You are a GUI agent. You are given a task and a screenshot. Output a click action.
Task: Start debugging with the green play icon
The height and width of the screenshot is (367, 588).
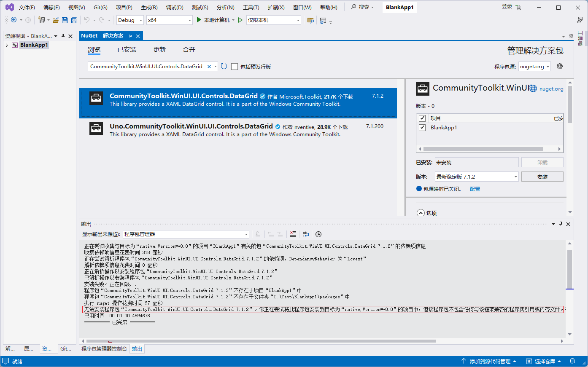click(199, 20)
